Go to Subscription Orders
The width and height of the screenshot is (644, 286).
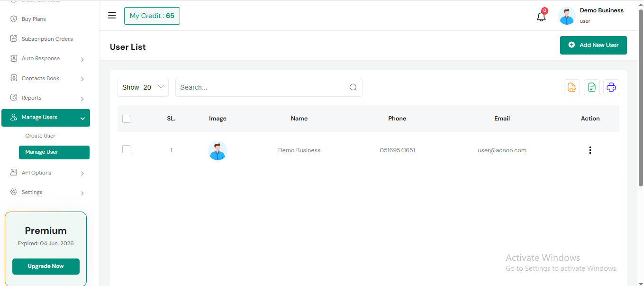click(47, 39)
